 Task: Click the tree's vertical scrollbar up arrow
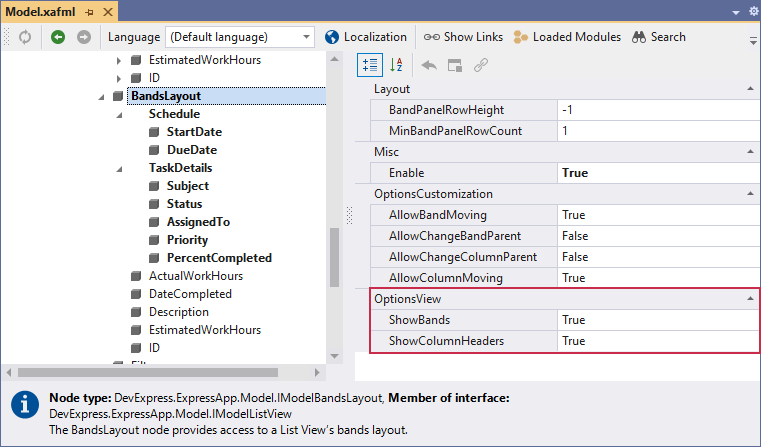(334, 59)
